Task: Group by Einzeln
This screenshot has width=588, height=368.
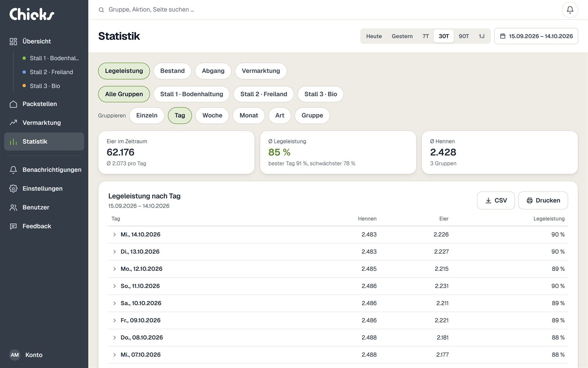Action: (147, 116)
